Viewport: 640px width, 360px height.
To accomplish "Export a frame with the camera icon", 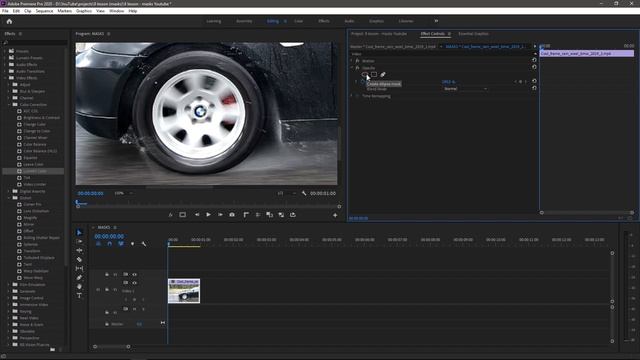I will pyautogui.click(x=232, y=215).
